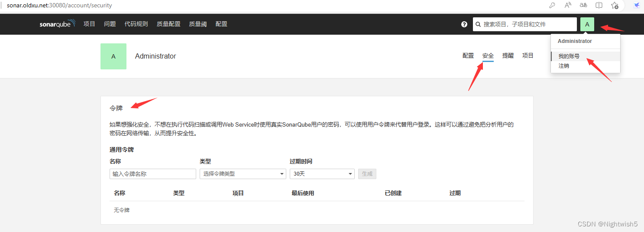Open the browser split screen icon

(599, 5)
